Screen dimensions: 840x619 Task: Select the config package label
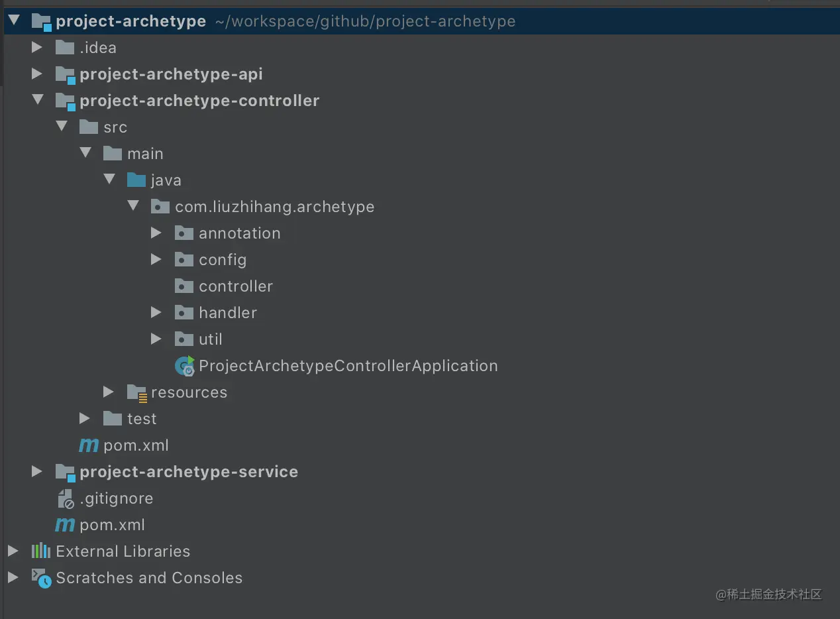223,260
